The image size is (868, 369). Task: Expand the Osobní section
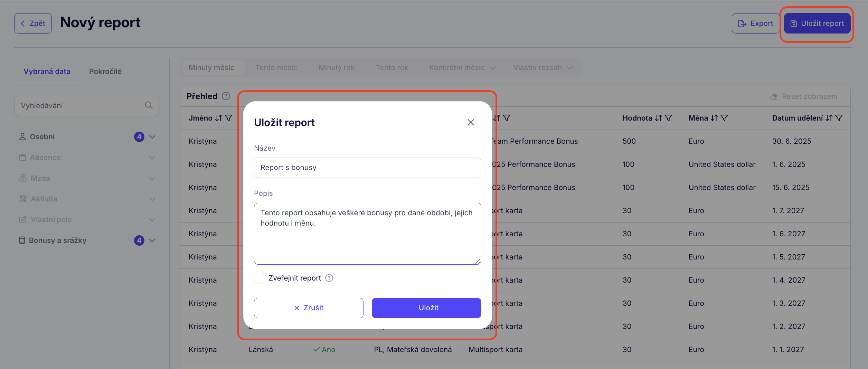click(152, 137)
